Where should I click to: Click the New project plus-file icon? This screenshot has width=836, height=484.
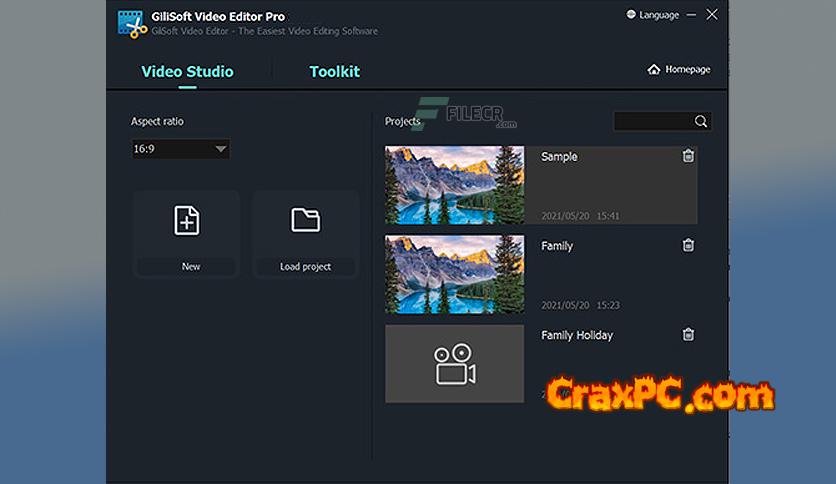point(186,221)
